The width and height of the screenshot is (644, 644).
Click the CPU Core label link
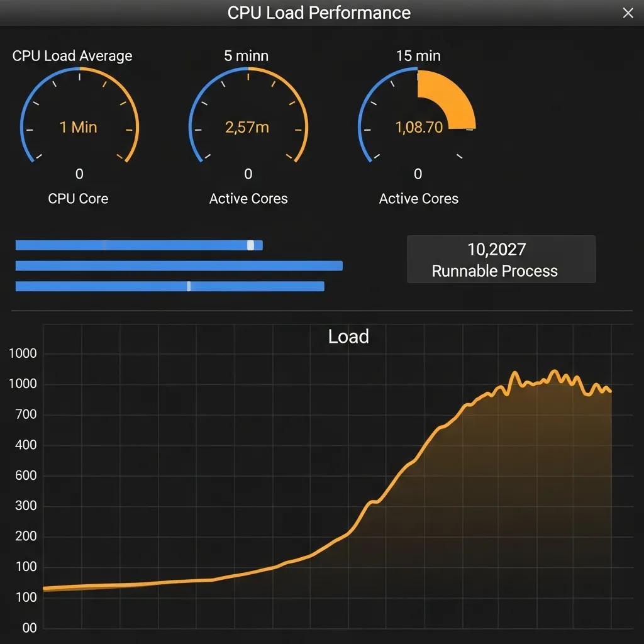pyautogui.click(x=78, y=199)
